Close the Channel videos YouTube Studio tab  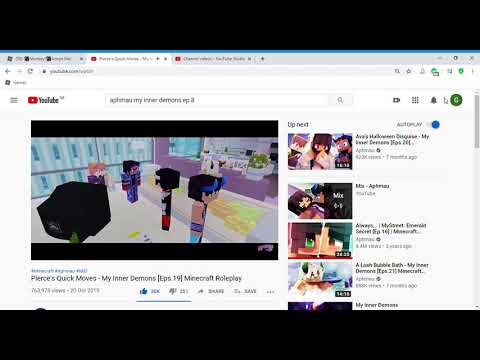[x=249, y=59]
